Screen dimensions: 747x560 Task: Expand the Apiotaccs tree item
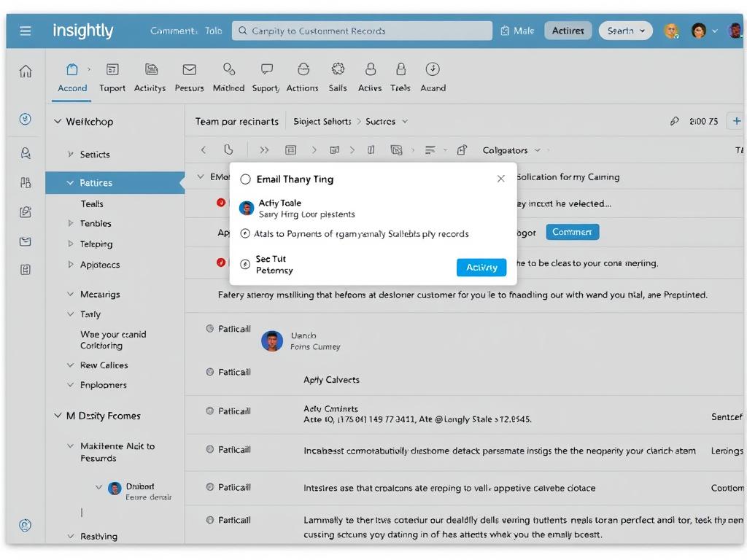click(71, 264)
